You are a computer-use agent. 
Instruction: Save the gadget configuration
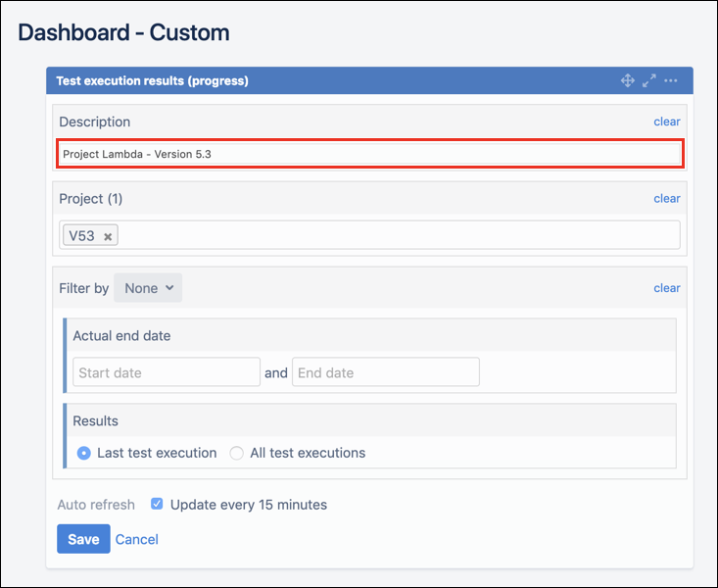[x=83, y=539]
